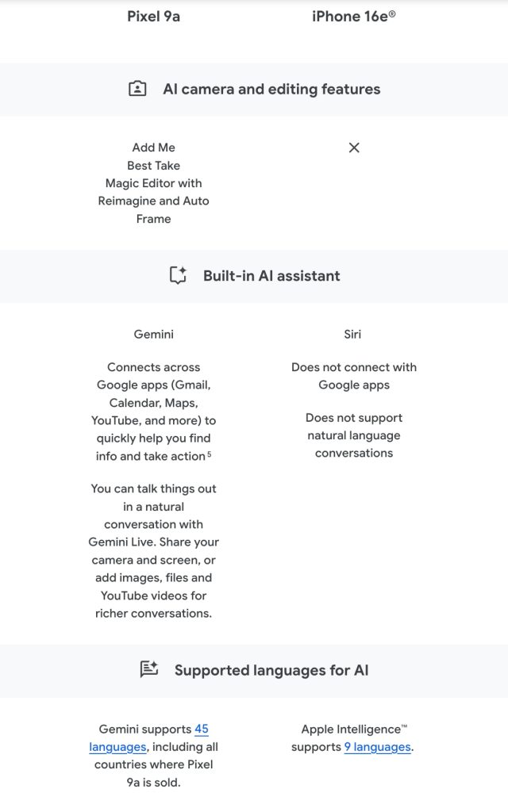Open the "9 languages" link
This screenshot has height=812, width=508.
pyautogui.click(x=377, y=747)
